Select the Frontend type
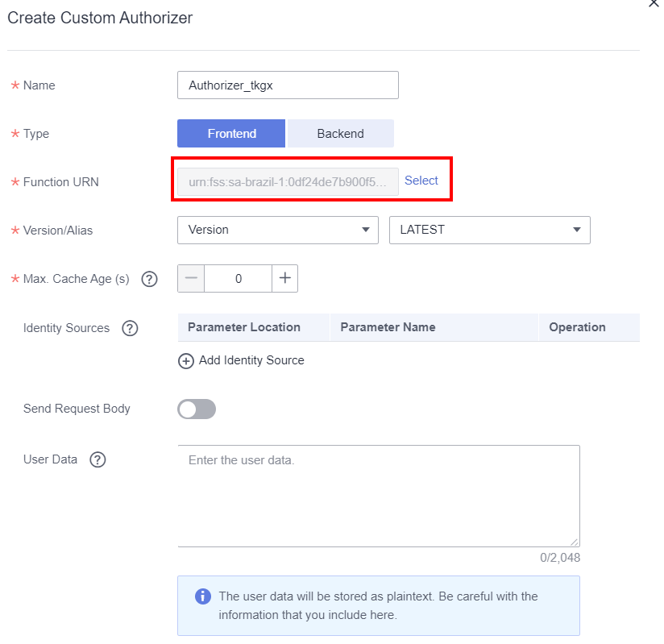The width and height of the screenshot is (664, 644). (231, 133)
